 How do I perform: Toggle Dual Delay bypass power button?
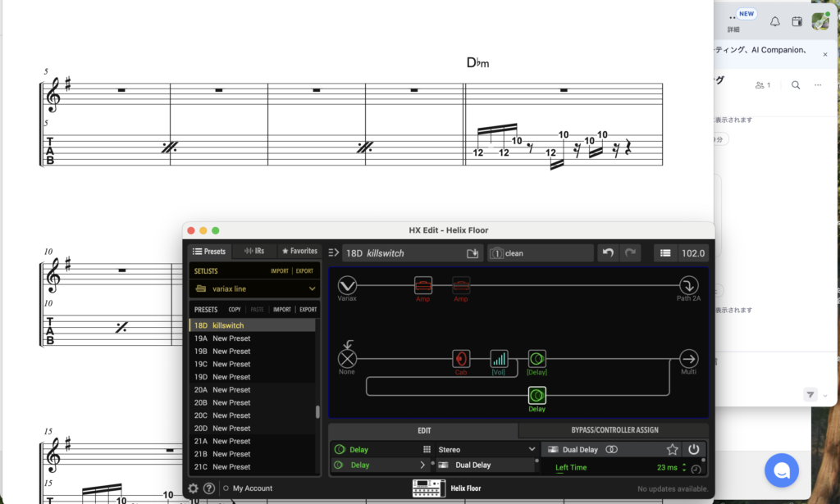tap(694, 449)
